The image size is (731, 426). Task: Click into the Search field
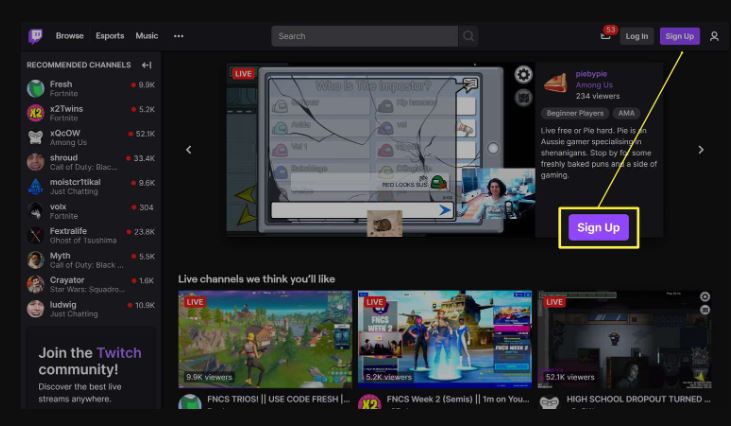pyautogui.click(x=364, y=36)
